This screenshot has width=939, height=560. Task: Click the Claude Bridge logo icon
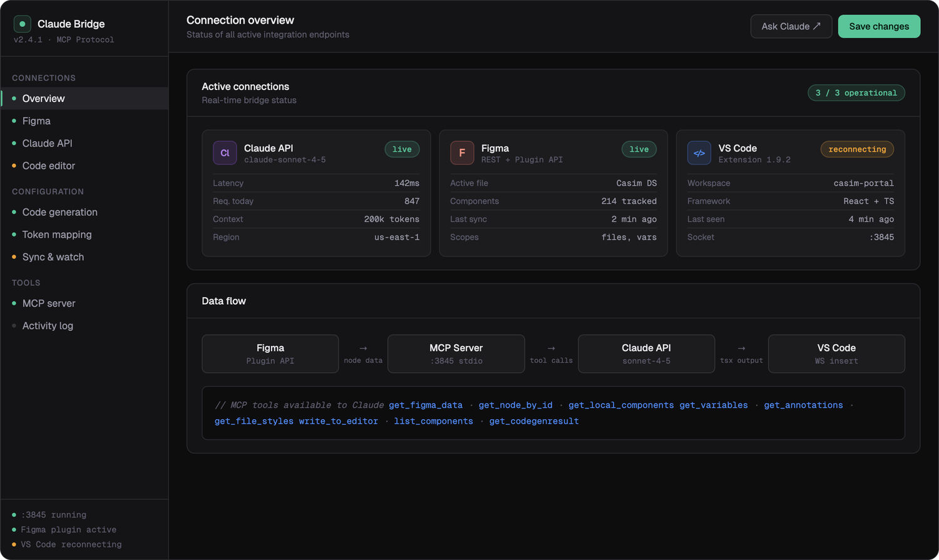23,24
